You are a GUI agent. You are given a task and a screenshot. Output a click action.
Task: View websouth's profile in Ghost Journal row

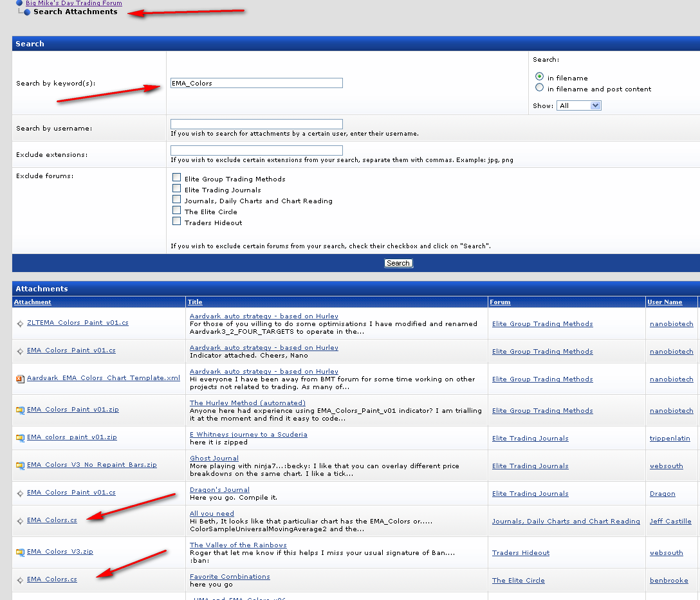coord(666,466)
